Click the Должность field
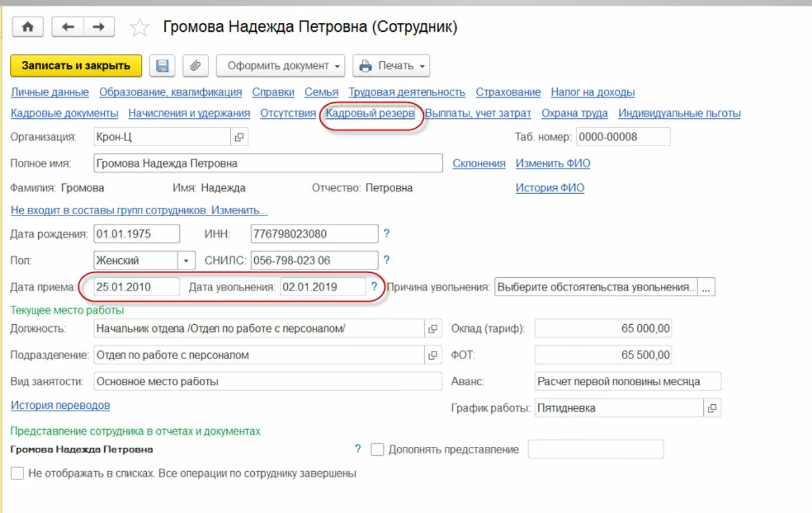 pyautogui.click(x=259, y=329)
